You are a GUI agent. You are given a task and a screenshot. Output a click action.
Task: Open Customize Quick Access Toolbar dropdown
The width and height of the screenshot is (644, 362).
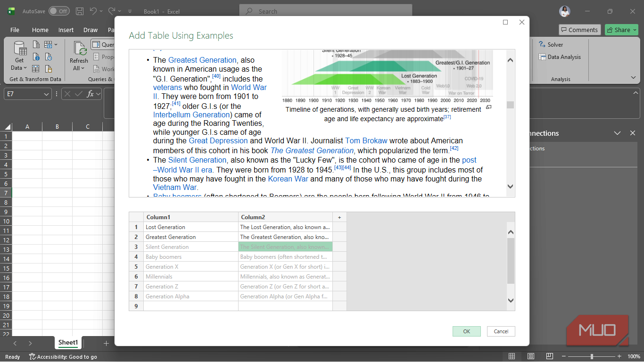pyautogui.click(x=130, y=11)
